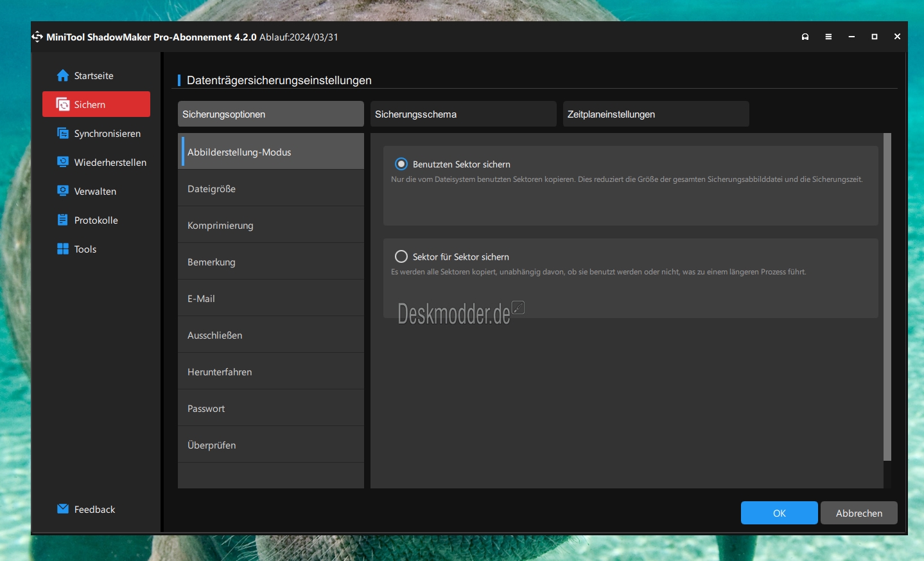Click the Datenträgersicherungseinstellungen heading
This screenshot has height=561, width=924.
tap(279, 80)
